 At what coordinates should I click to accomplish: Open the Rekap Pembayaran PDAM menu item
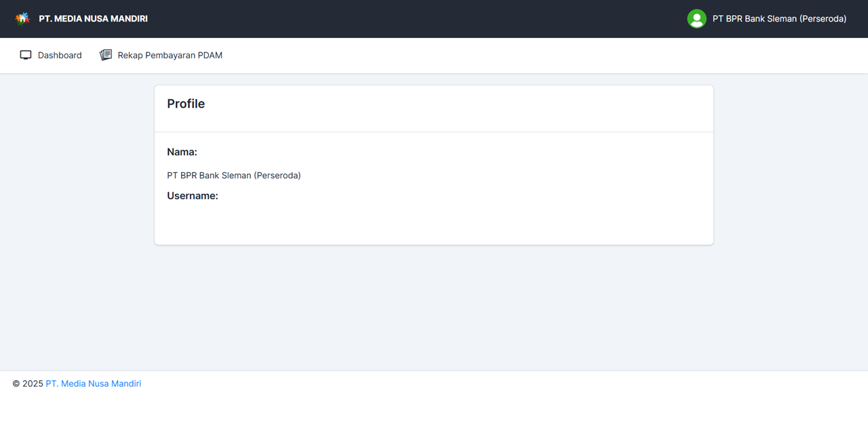click(170, 55)
